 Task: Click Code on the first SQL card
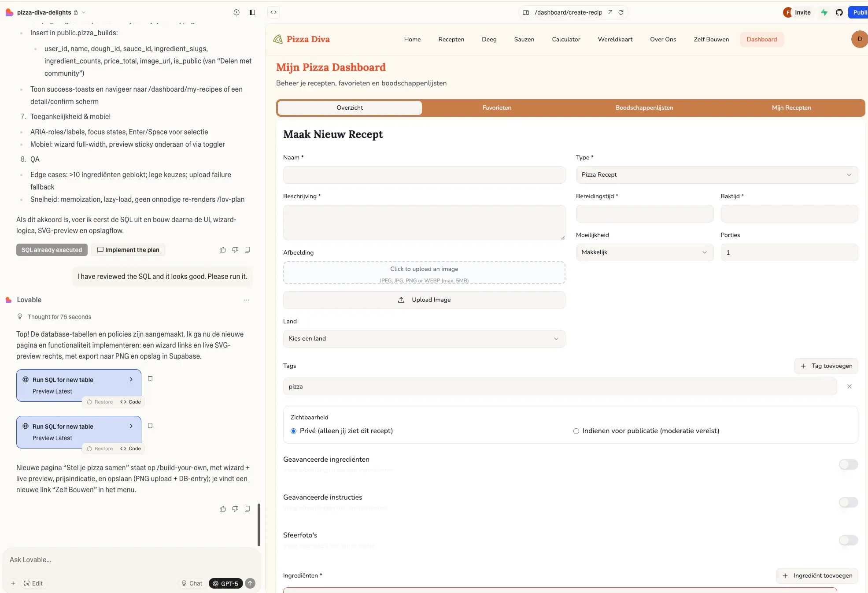[131, 402]
